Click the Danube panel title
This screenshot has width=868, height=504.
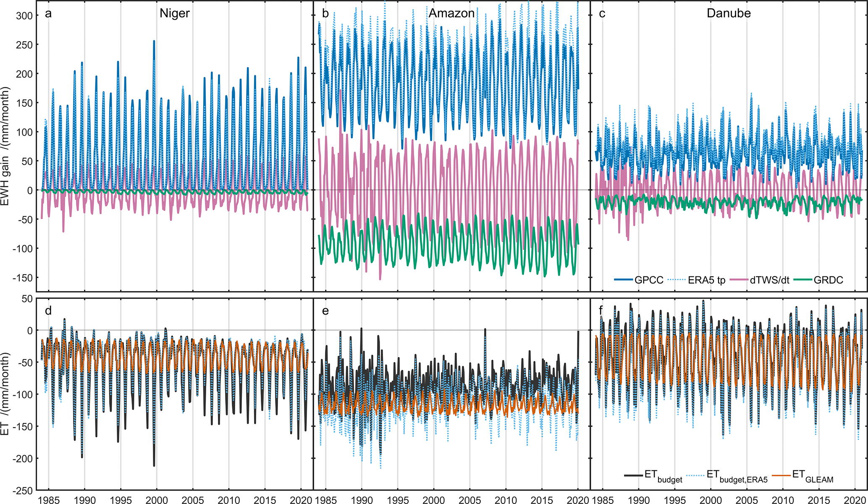729,13
